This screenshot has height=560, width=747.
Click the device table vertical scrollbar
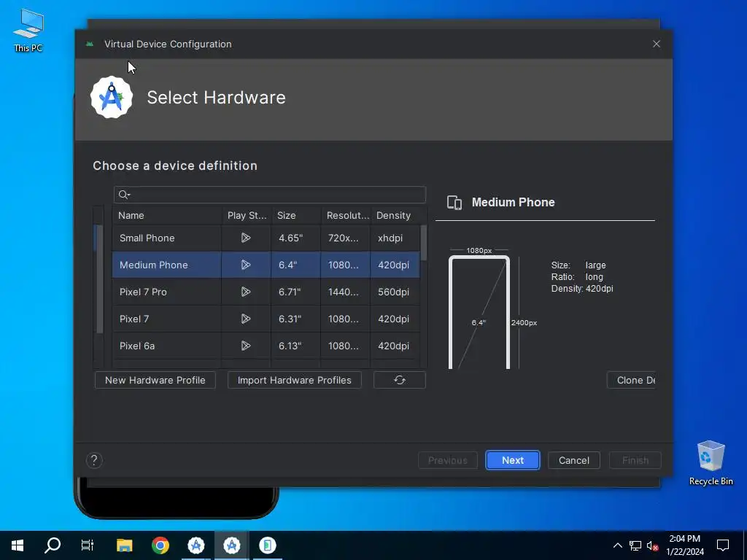coord(424,244)
